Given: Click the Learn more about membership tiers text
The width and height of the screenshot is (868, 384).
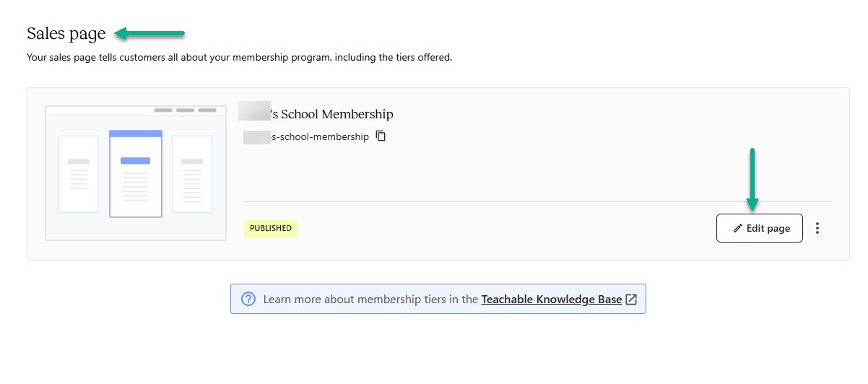Looking at the screenshot, I should point(370,299).
